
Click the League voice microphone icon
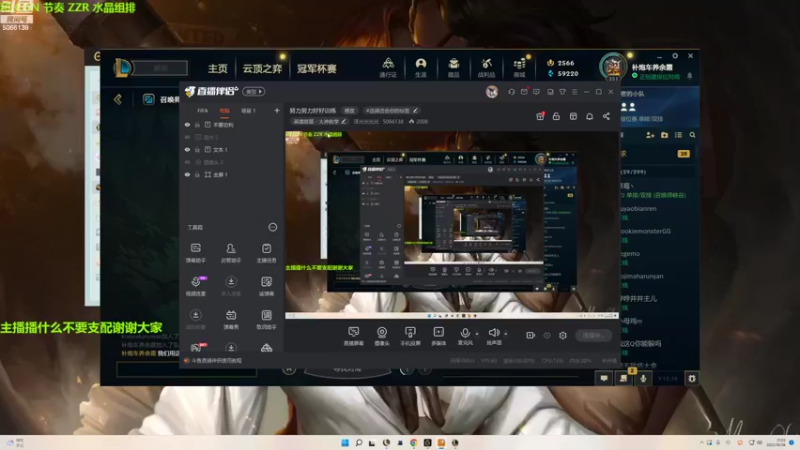click(643, 378)
